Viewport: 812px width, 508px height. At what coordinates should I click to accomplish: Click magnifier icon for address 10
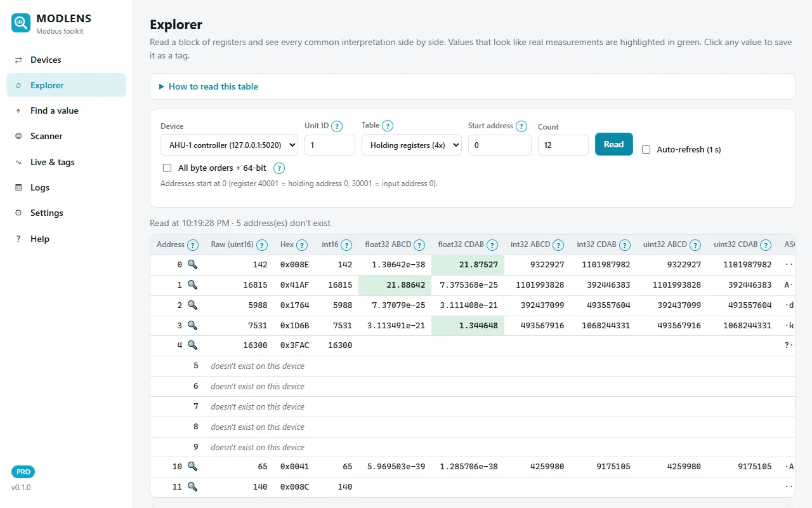(x=192, y=466)
